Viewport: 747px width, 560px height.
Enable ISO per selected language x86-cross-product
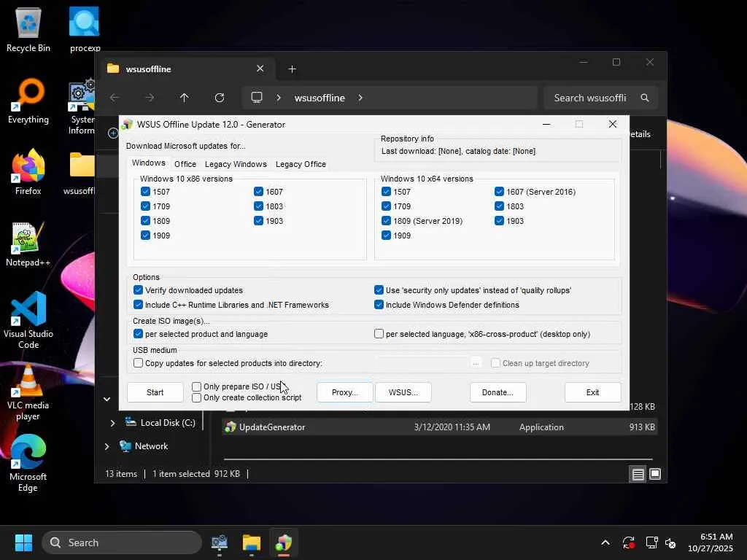pos(379,334)
